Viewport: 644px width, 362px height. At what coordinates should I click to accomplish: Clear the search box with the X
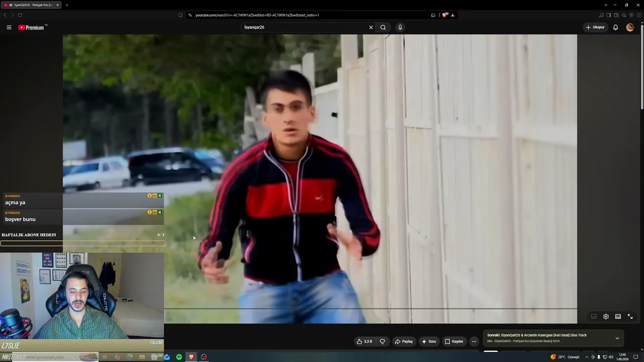(371, 28)
